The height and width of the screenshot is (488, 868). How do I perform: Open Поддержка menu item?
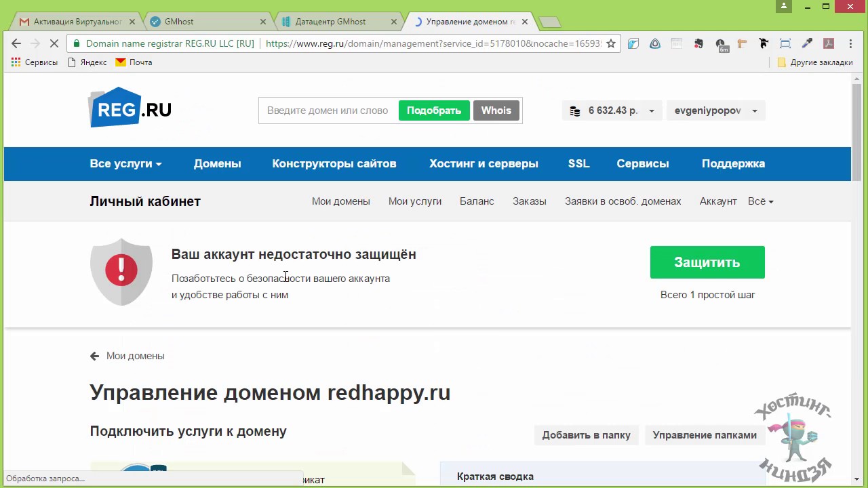(x=733, y=164)
